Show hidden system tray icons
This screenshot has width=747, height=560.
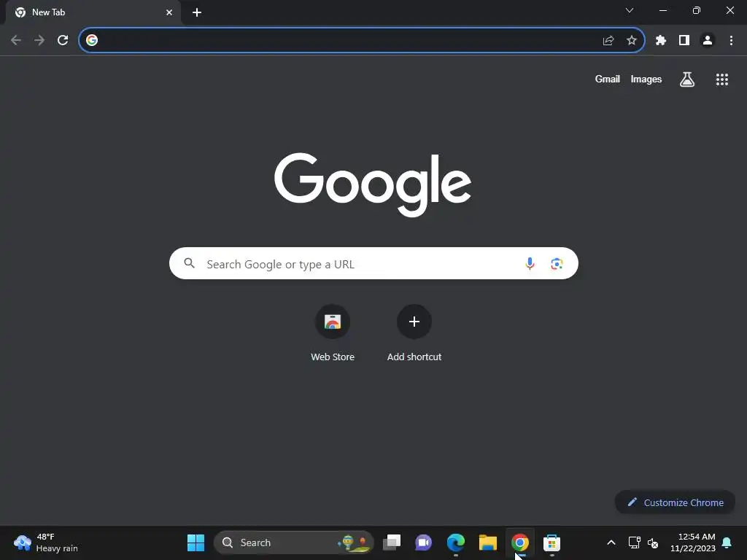tap(611, 542)
